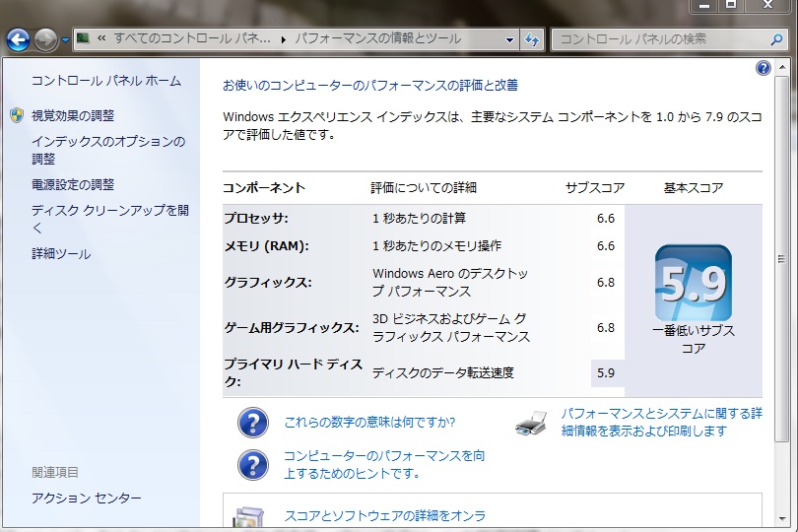Image resolution: width=798 pixels, height=532 pixels.
Task: Open コンピューターのパフォーマンスを向上するためのヒント link
Action: pyautogui.click(x=384, y=464)
